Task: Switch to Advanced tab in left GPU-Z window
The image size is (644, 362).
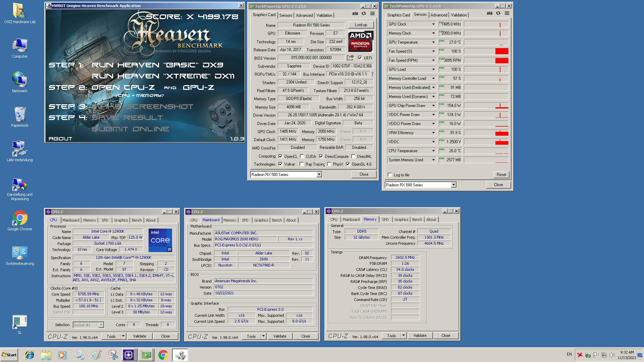Action: [304, 15]
